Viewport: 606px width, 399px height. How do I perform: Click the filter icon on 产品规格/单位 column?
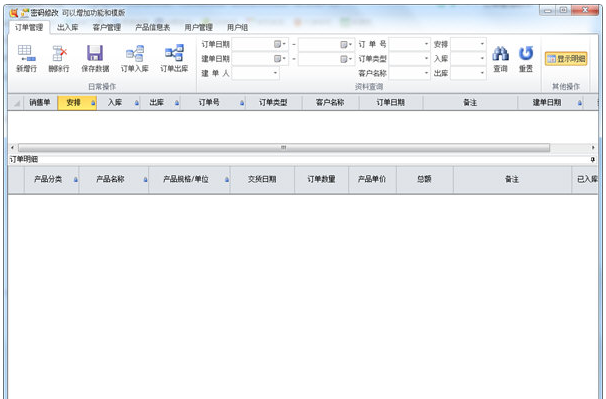pos(227,180)
